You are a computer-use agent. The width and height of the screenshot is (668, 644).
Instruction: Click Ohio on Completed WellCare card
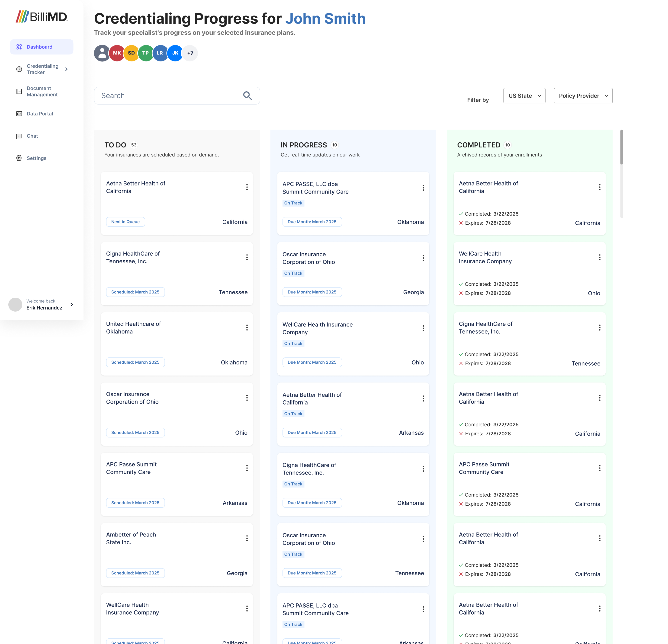(x=594, y=293)
